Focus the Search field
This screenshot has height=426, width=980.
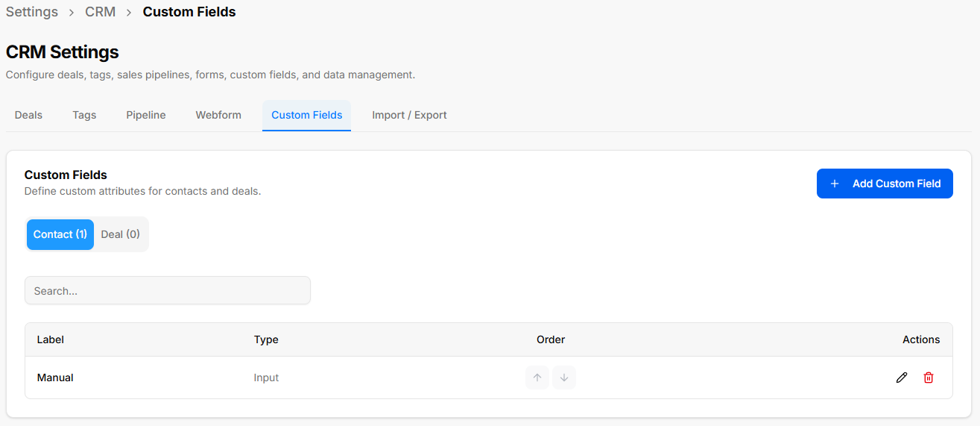168,291
